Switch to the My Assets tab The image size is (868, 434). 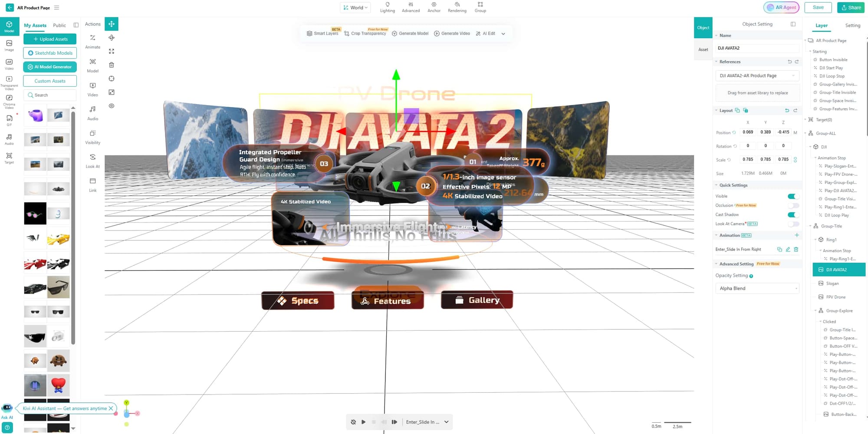(x=35, y=25)
